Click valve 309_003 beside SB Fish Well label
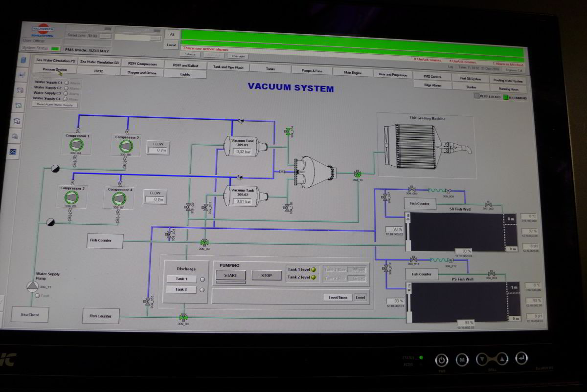 (x=488, y=204)
